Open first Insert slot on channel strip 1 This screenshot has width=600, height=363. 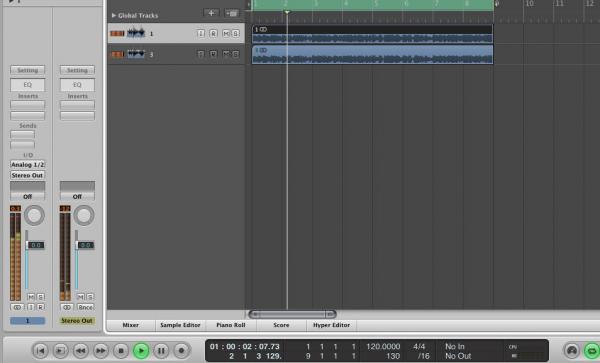28,104
